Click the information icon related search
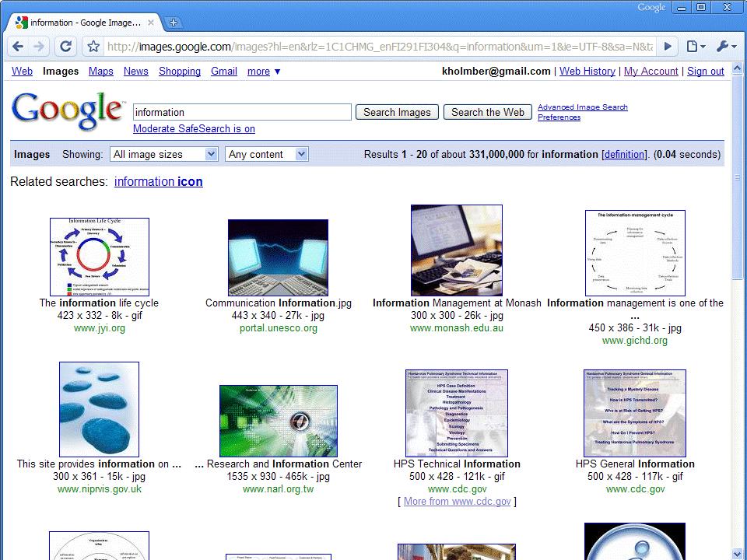 pyautogui.click(x=159, y=181)
